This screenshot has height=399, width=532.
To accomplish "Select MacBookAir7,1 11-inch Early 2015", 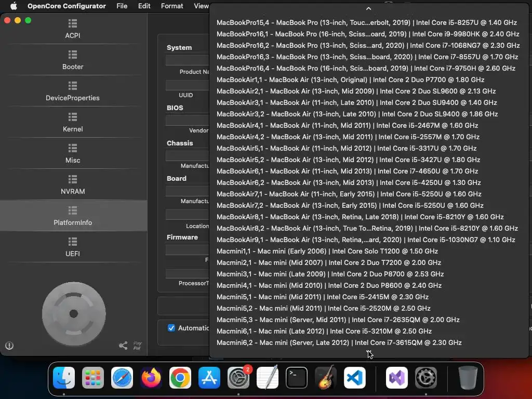I will [369, 194].
